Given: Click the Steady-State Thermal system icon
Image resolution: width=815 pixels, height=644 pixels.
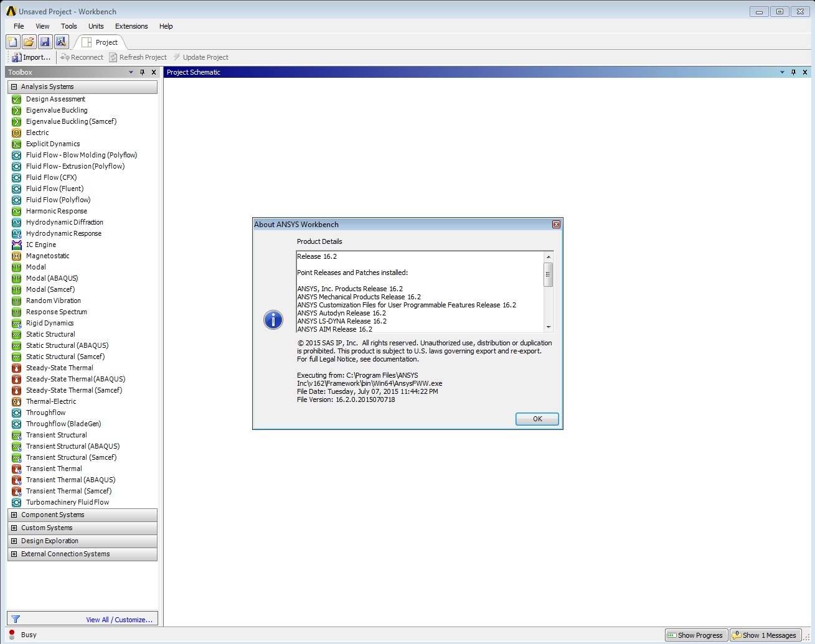Looking at the screenshot, I should click(x=17, y=368).
